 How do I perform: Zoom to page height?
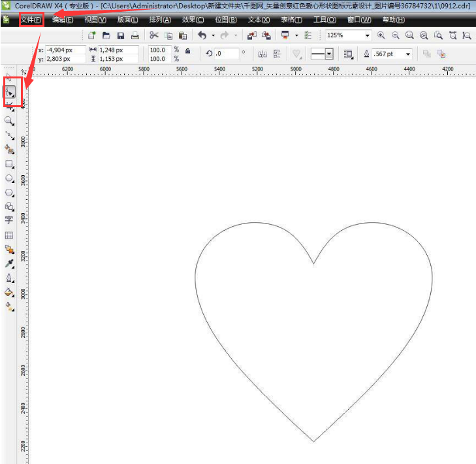pos(467,35)
